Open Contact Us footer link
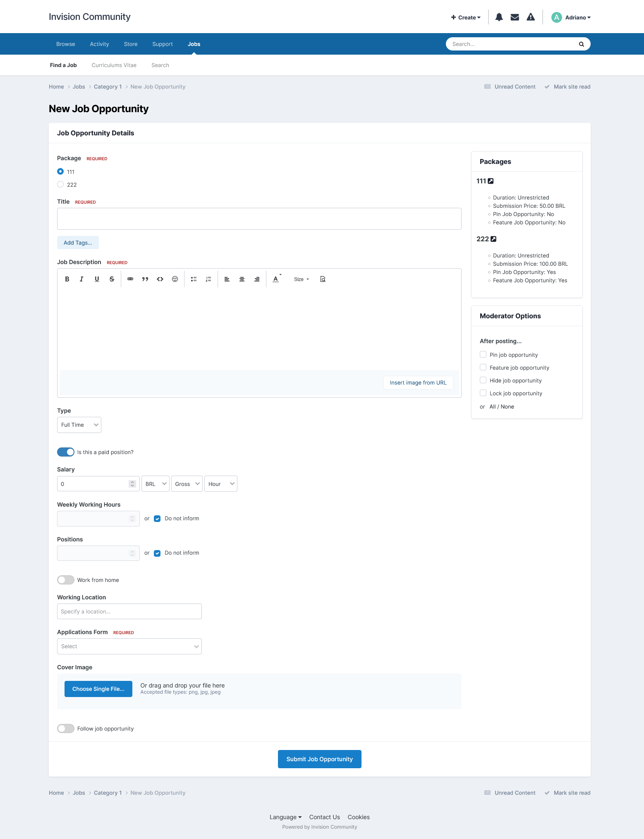This screenshot has width=644, height=839. point(325,817)
